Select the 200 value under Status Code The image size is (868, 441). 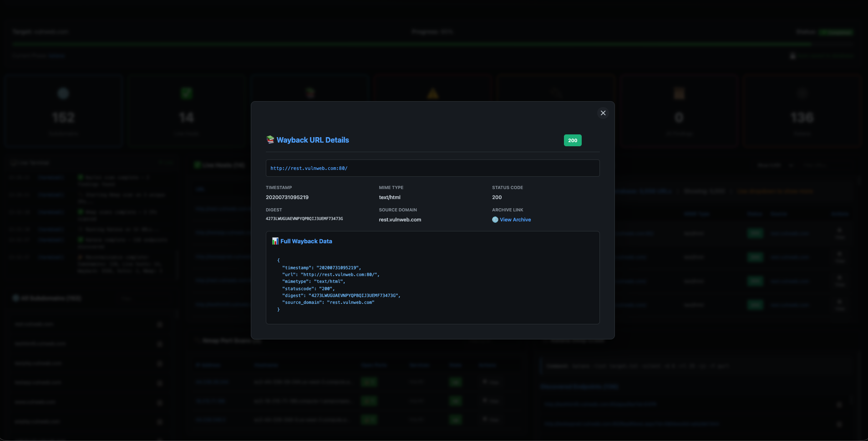[497, 197]
